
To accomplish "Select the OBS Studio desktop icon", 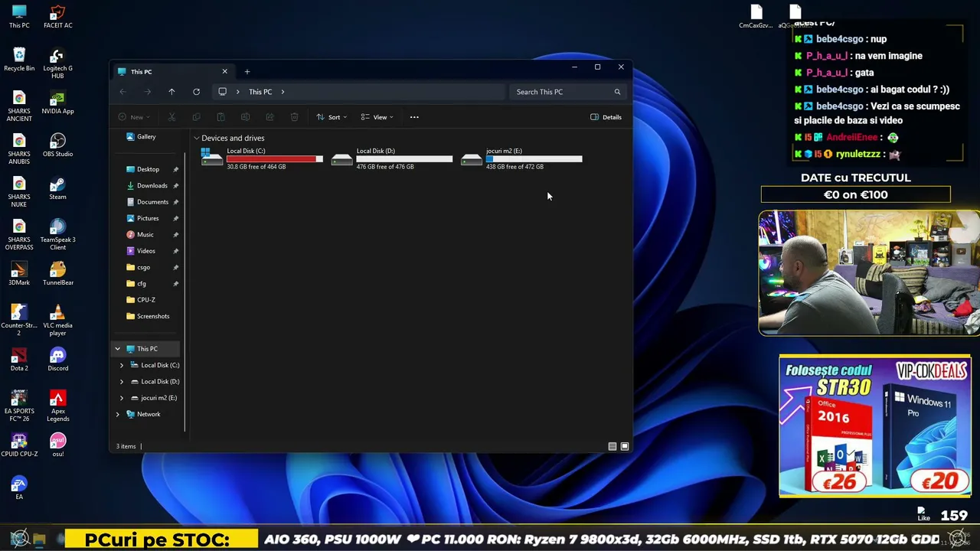I will pos(57,145).
